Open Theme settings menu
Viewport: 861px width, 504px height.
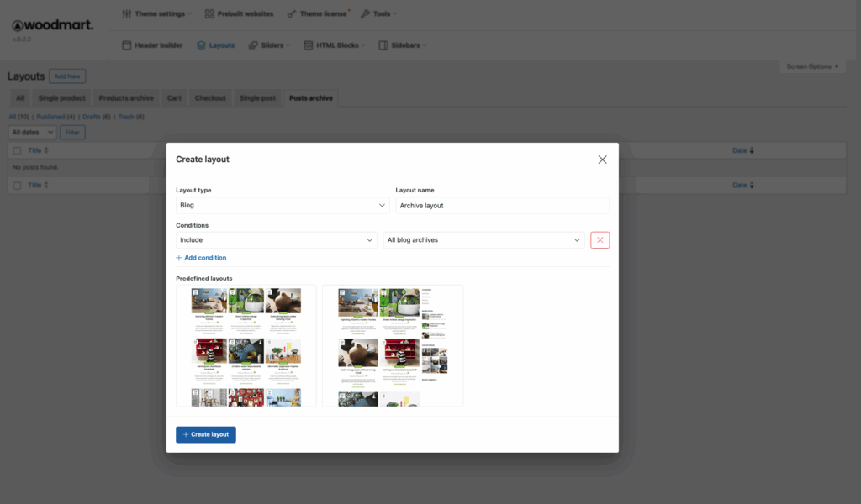coord(156,13)
